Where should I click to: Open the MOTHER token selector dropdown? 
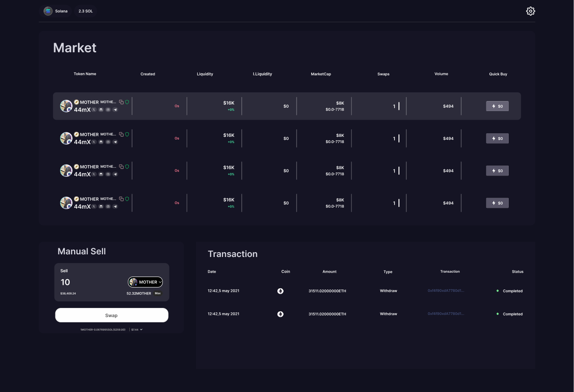point(145,282)
